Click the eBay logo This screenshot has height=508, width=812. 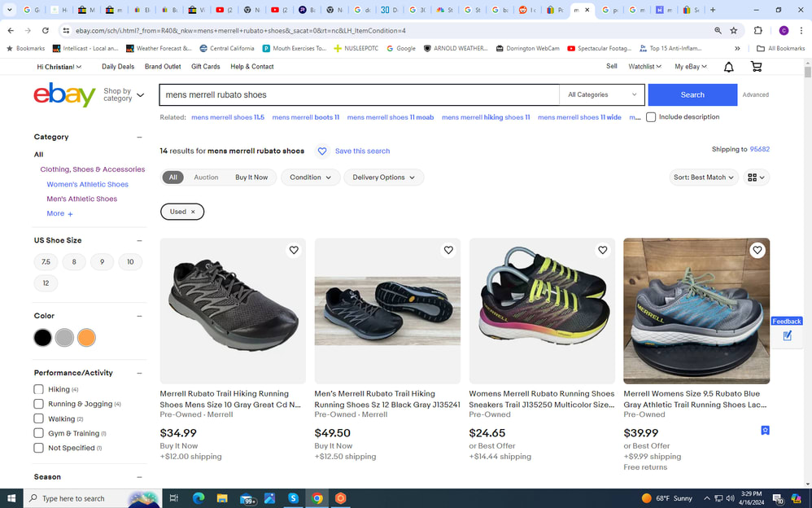pyautogui.click(x=65, y=95)
